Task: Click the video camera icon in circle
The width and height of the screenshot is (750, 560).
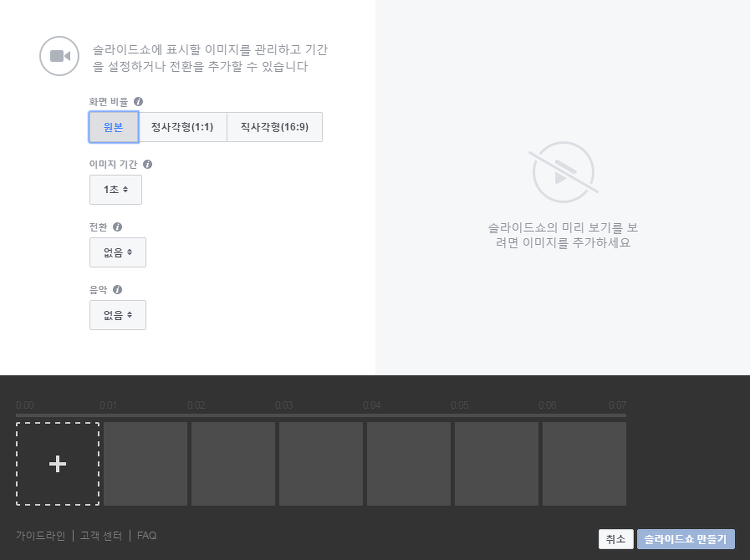Action: [x=59, y=56]
